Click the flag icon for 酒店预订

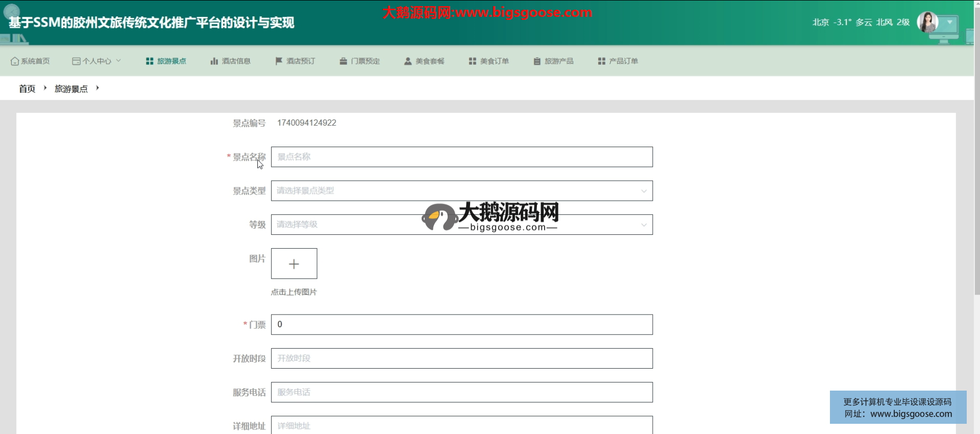pyautogui.click(x=279, y=61)
